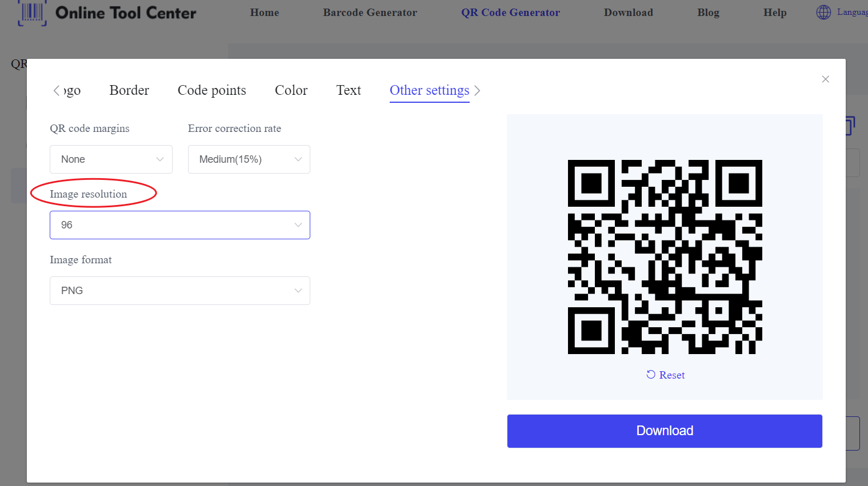Screen dimensions: 868x486
Task: Open the QR code margins dropdown
Action: pyautogui.click(x=111, y=159)
